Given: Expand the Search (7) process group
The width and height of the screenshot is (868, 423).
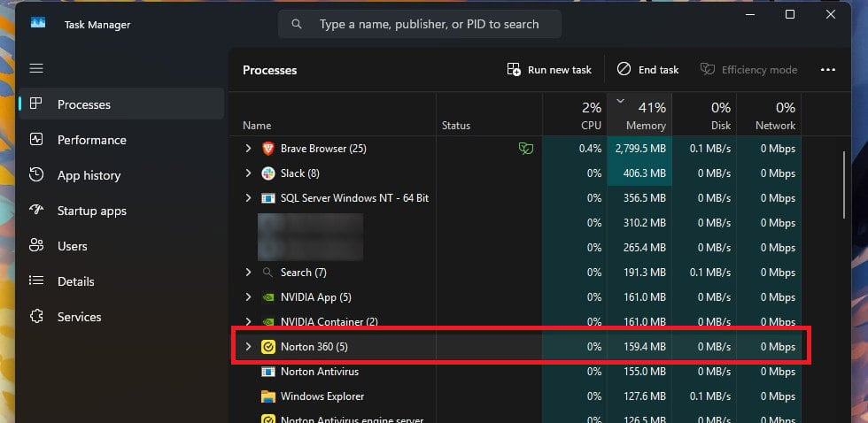Looking at the screenshot, I should (x=249, y=272).
